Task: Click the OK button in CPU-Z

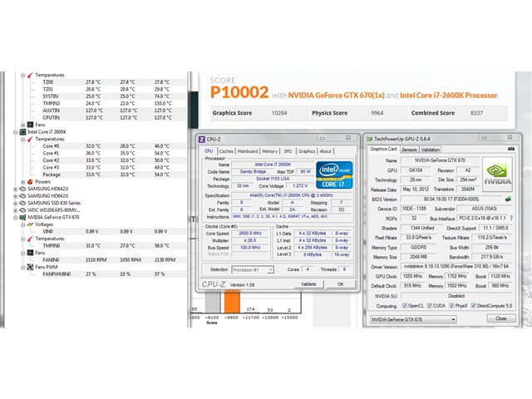Action: coord(341,284)
